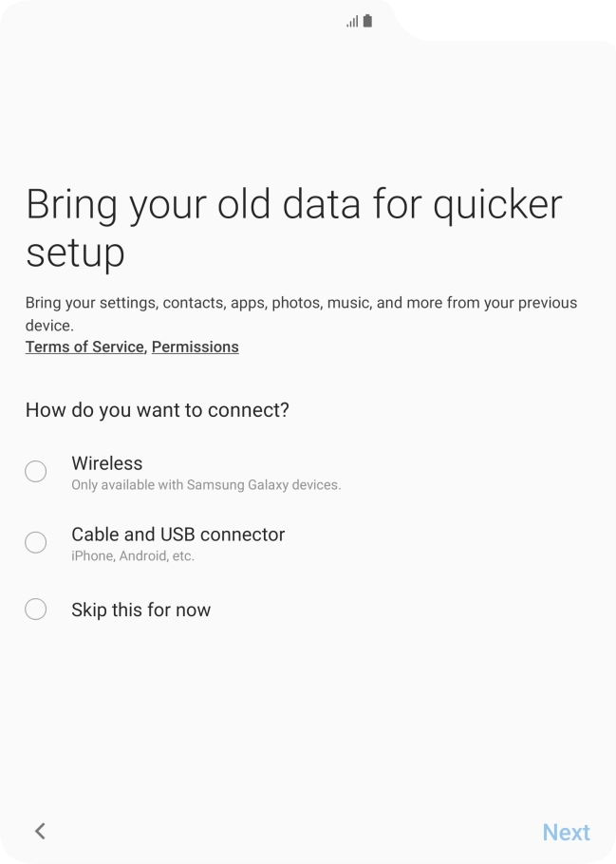Tap the line starting with Bring your settings

coord(301,303)
